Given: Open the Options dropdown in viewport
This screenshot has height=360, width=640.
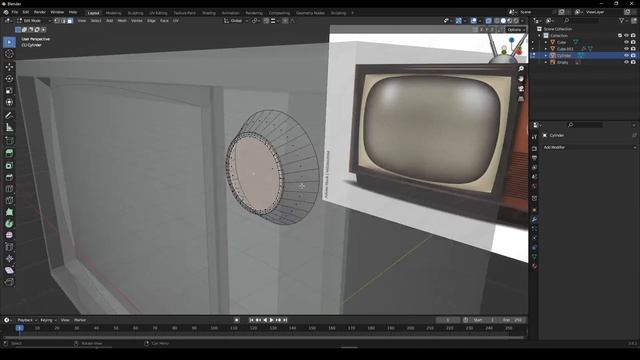Looking at the screenshot, I should [516, 30].
